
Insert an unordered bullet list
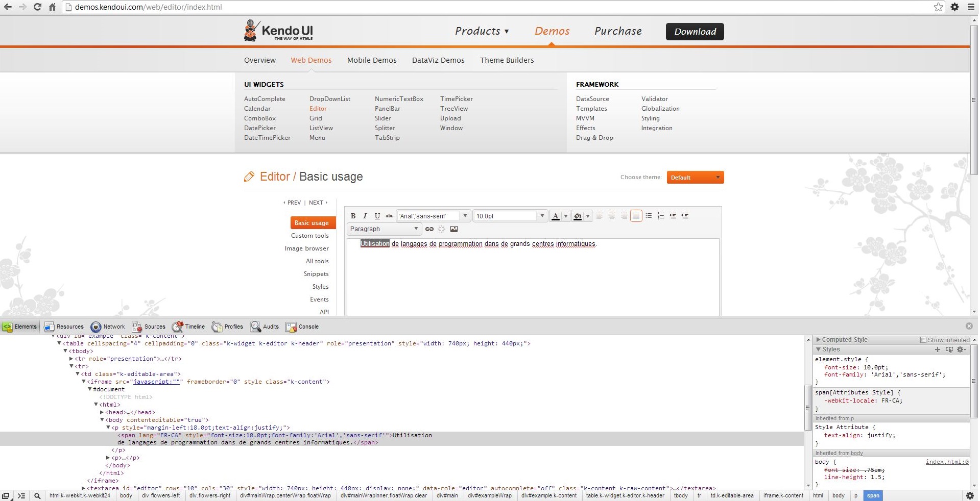pos(649,216)
